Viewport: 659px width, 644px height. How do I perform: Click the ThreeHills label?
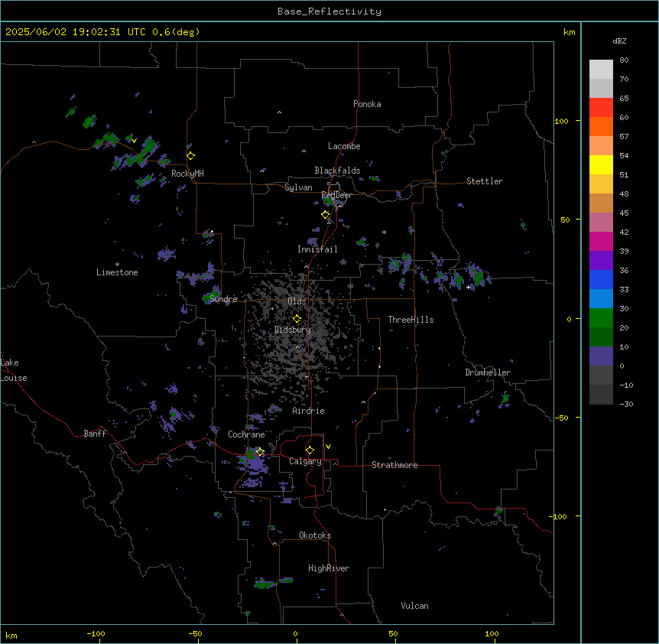pos(411,320)
